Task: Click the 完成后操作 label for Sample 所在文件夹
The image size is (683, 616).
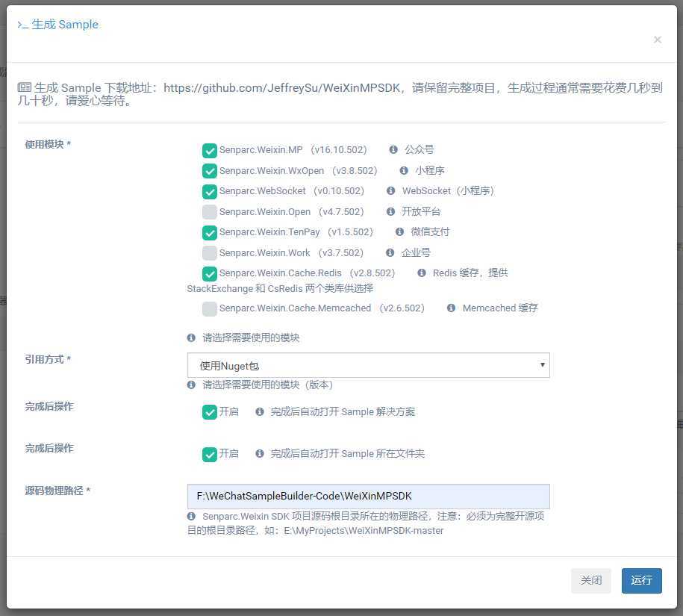Action: tap(49, 448)
